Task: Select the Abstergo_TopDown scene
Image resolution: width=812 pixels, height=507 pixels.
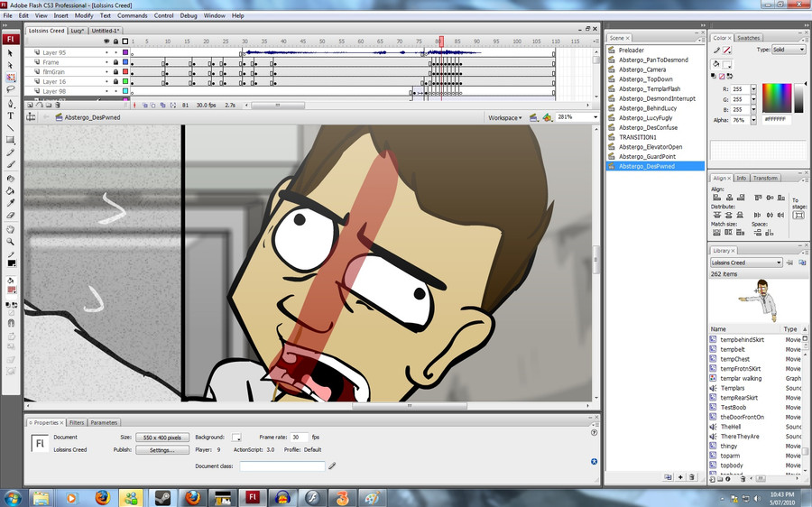Action: (646, 79)
